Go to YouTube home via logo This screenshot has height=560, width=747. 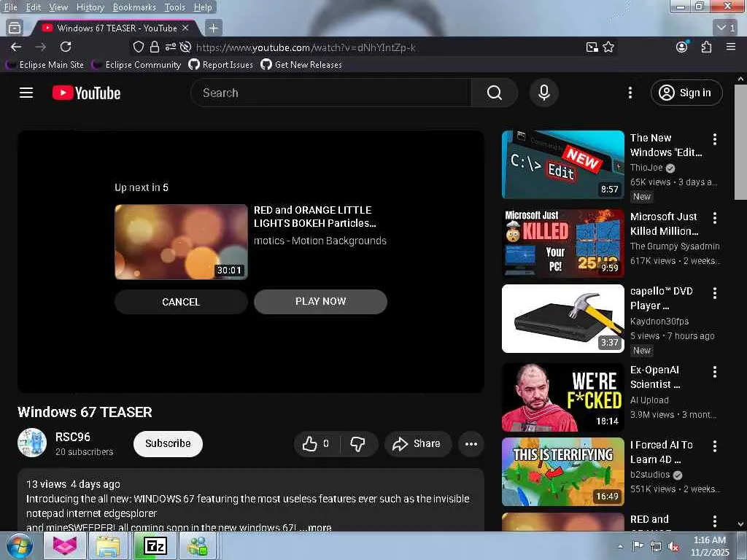[x=86, y=93]
